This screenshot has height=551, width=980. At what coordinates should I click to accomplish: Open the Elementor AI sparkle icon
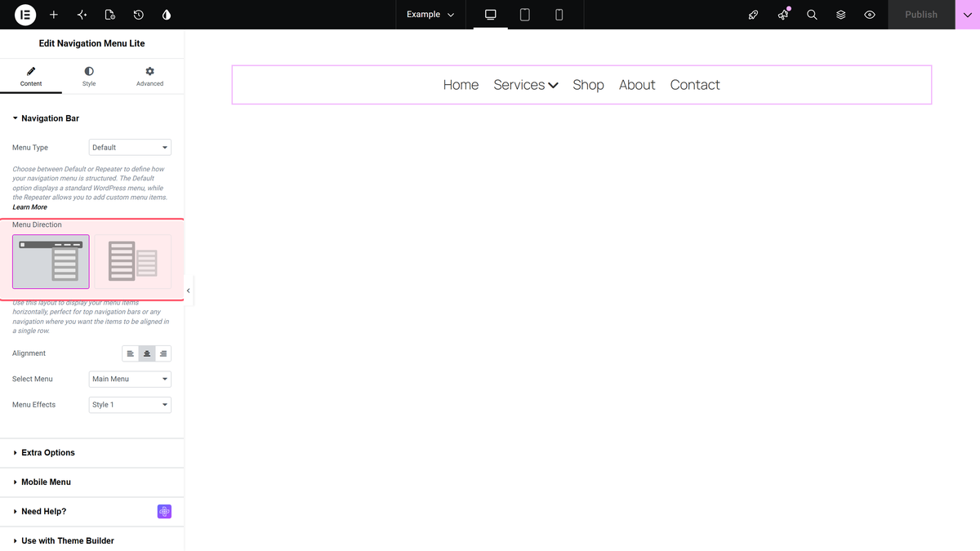tap(82, 15)
